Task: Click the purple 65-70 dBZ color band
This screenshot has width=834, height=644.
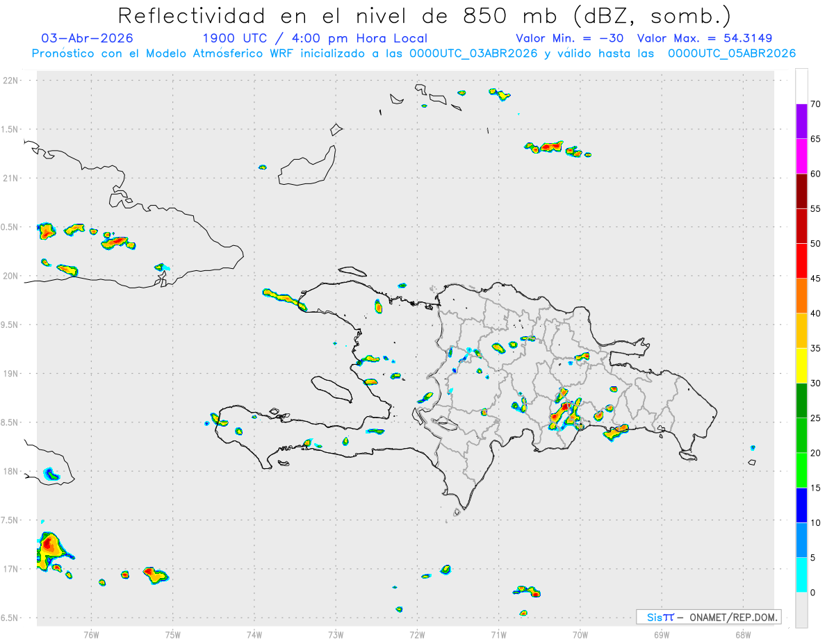Action: point(801,122)
